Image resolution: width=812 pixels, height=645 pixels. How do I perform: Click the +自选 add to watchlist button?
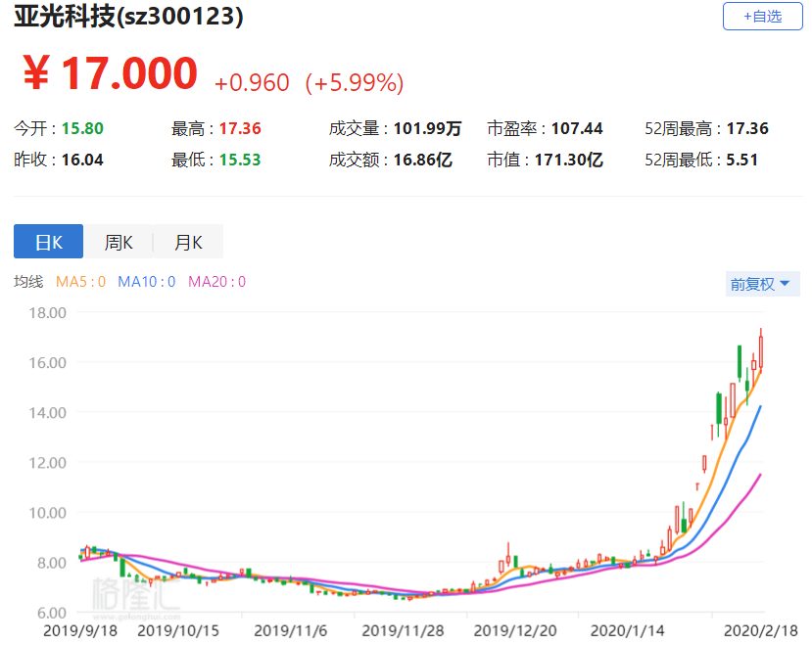point(762,17)
